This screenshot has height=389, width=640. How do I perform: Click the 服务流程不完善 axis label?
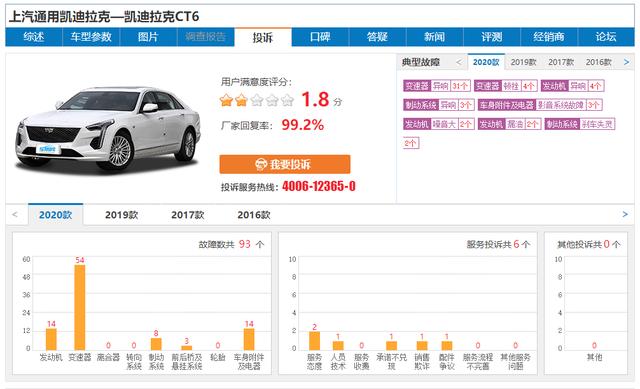(478, 362)
